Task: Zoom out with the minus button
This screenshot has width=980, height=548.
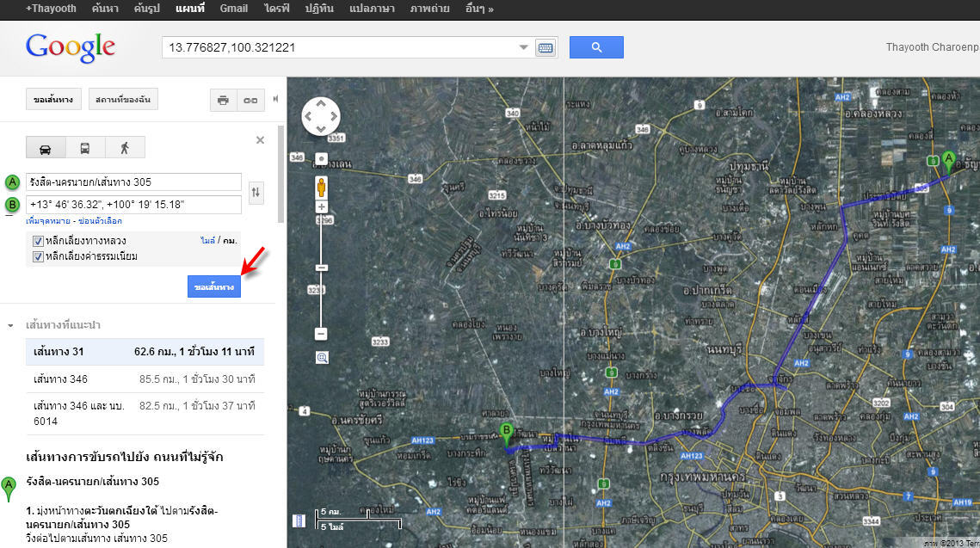Action: [321, 334]
